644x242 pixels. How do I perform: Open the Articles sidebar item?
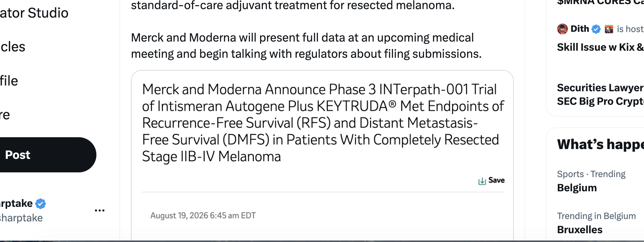tap(13, 47)
